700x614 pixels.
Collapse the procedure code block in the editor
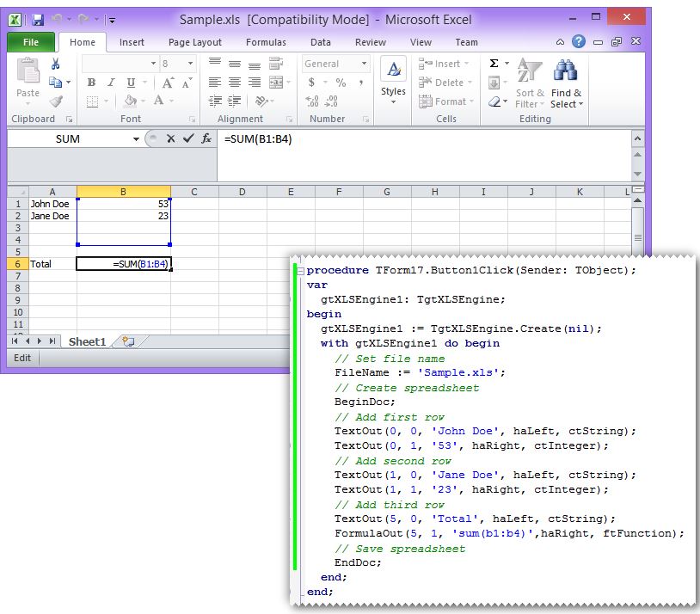[300, 271]
